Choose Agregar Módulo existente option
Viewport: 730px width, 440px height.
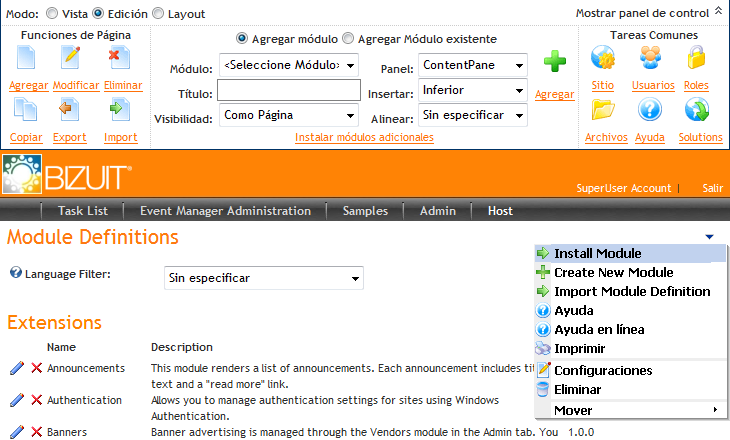point(348,39)
